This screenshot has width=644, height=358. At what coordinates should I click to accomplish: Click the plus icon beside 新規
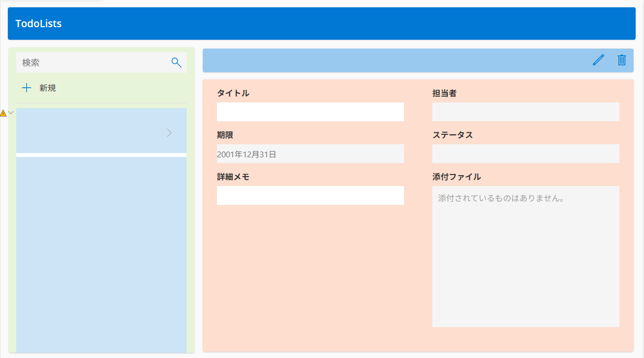[27, 88]
